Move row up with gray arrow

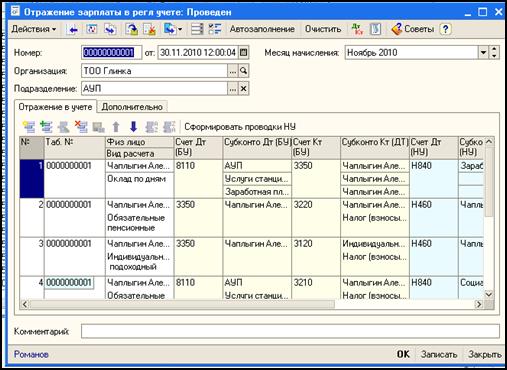[x=116, y=127]
